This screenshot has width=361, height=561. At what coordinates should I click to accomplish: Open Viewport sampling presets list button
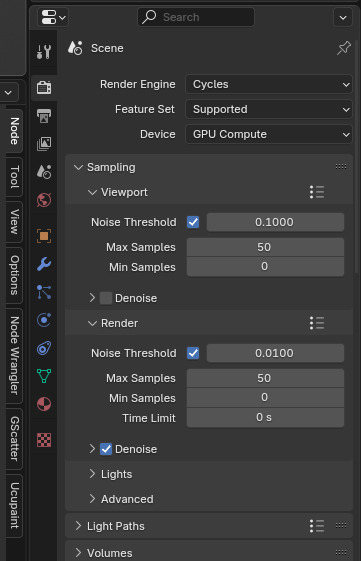pyautogui.click(x=317, y=192)
